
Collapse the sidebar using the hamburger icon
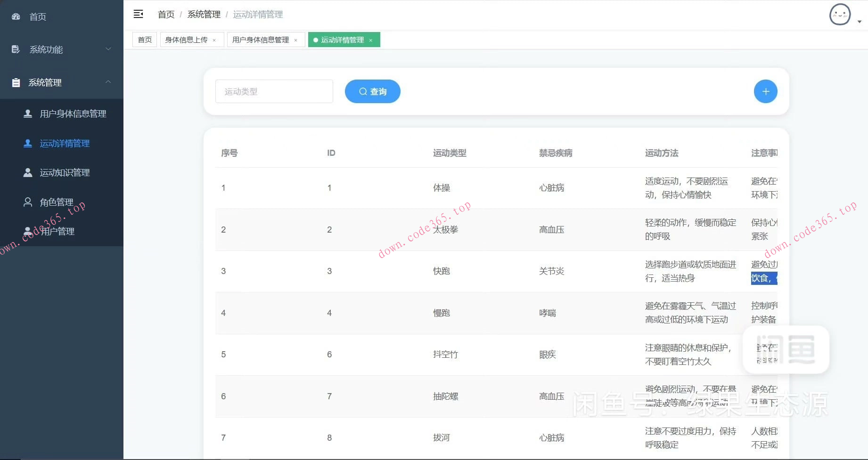(138, 14)
